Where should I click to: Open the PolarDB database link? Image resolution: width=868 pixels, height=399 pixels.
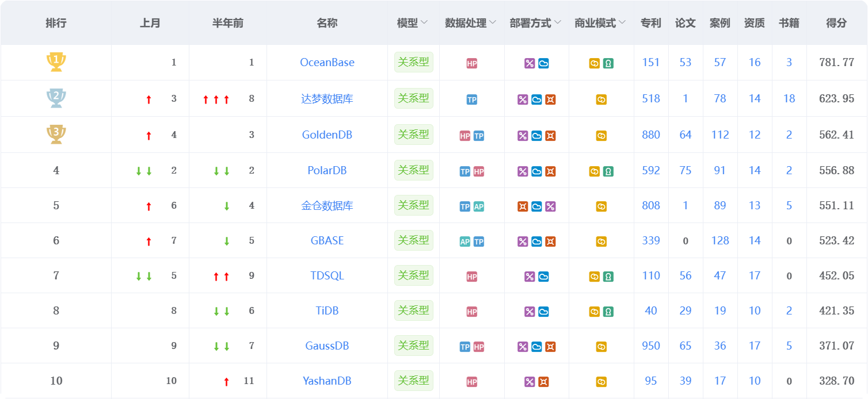pyautogui.click(x=327, y=170)
